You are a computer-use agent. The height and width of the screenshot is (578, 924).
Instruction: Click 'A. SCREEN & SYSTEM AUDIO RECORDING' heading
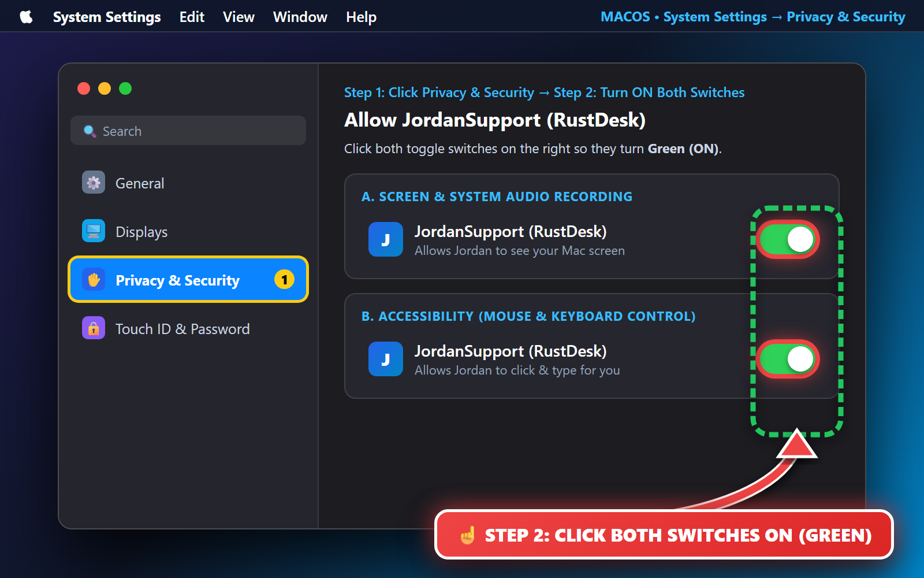click(x=497, y=197)
